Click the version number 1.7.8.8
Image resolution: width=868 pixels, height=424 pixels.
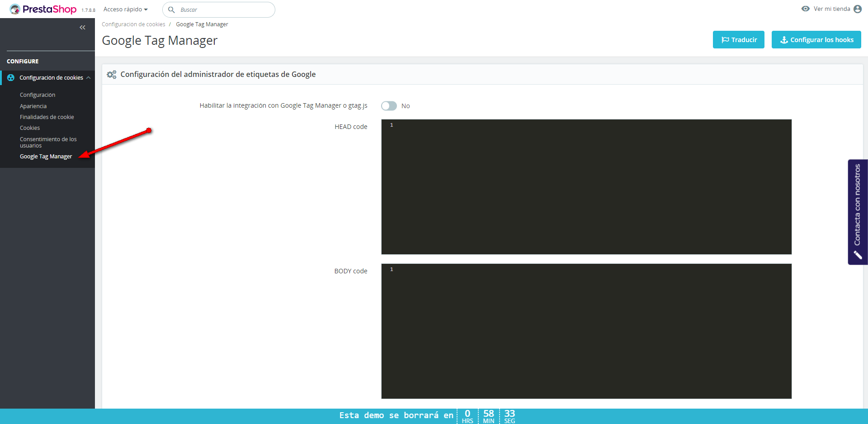coord(89,10)
